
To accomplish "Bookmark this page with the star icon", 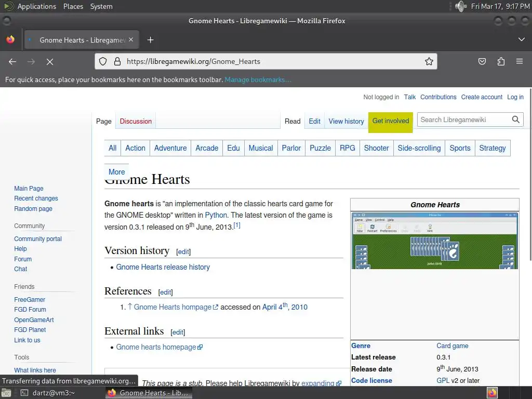I will (x=429, y=61).
